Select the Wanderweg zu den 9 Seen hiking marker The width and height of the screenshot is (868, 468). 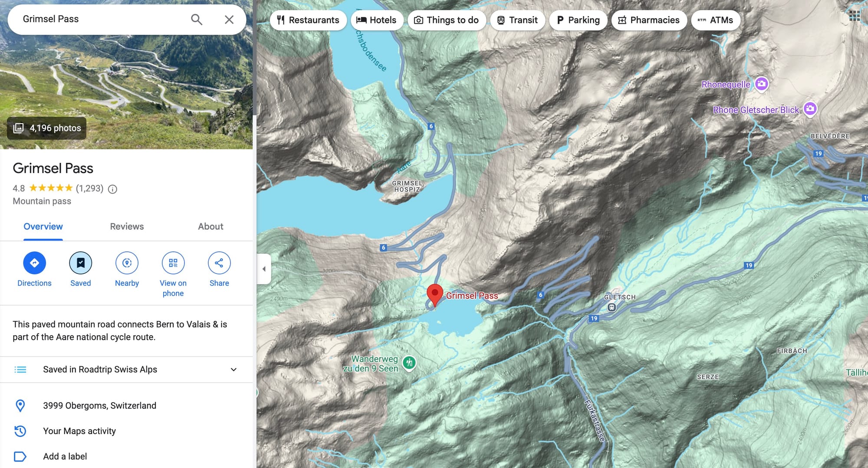[409, 363]
